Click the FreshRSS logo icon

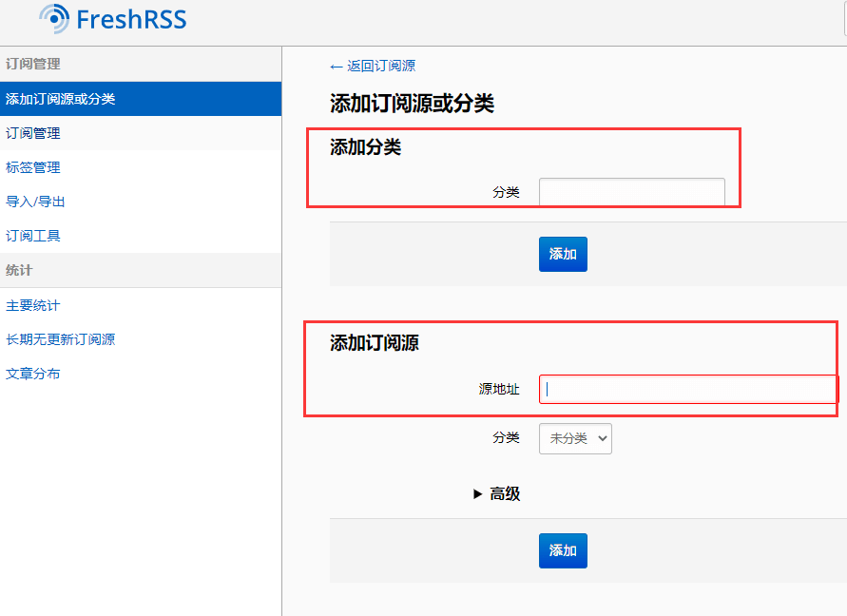tap(54, 19)
